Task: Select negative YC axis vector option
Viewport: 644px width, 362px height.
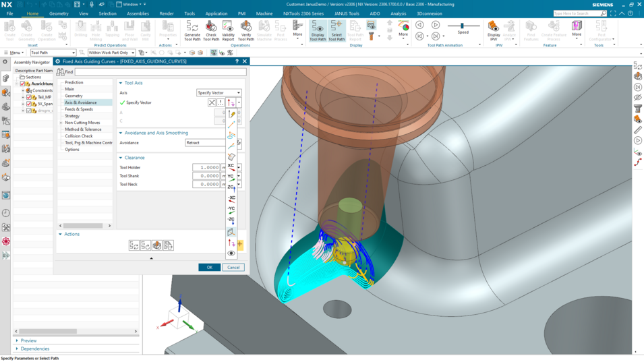Action: click(x=231, y=210)
